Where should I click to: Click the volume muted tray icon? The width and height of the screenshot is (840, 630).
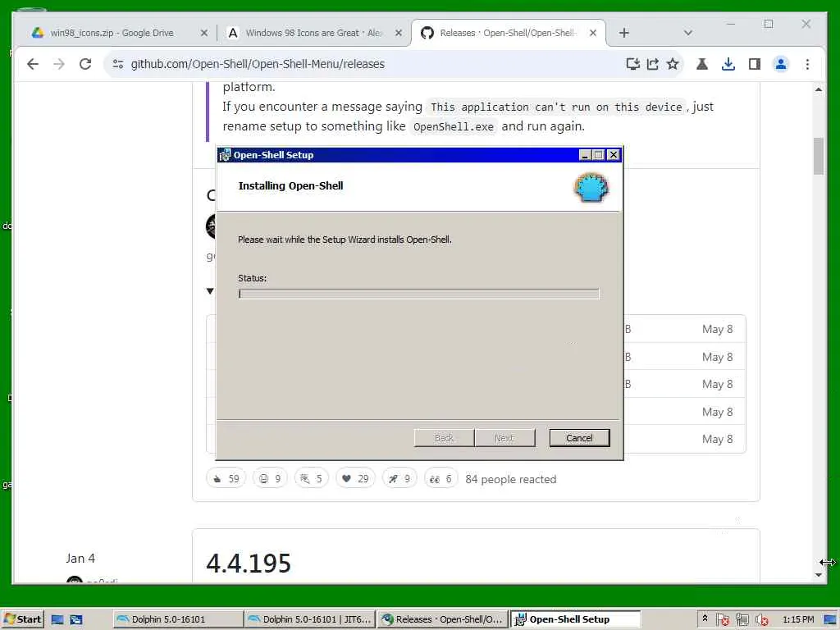coord(762,620)
